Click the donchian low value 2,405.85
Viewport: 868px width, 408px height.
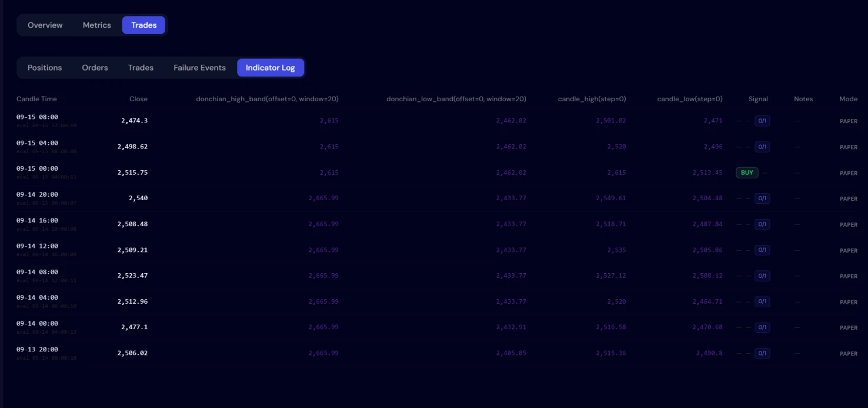tap(511, 353)
